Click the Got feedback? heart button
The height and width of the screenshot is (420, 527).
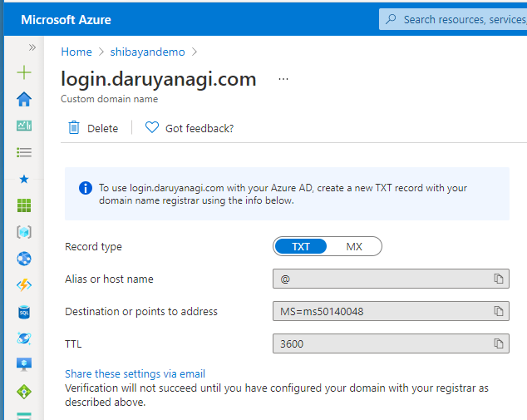(x=190, y=128)
